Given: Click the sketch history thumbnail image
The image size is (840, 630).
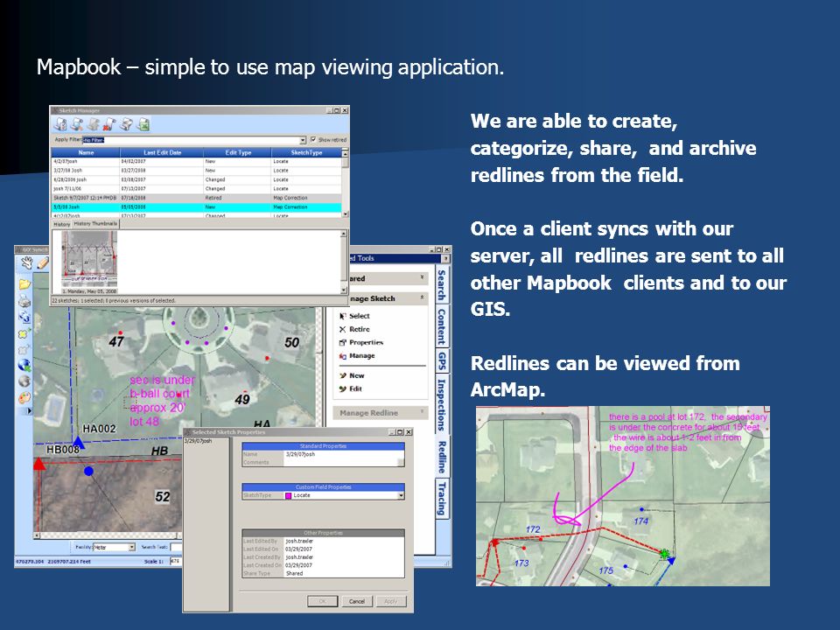Looking at the screenshot, I should coord(89,260).
